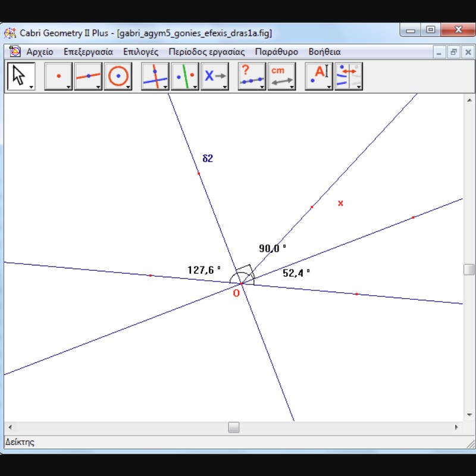Open the Measurement tool dropdown arrow

(x=292, y=87)
